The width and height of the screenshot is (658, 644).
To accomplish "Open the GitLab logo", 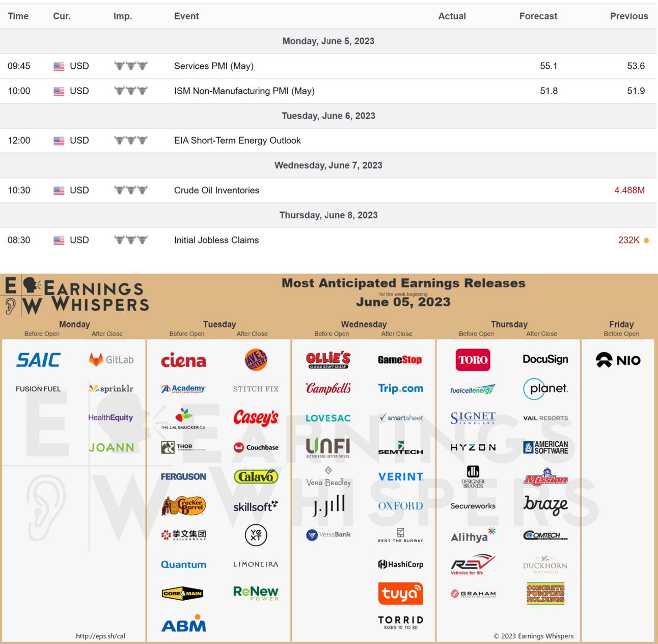I will [111, 360].
